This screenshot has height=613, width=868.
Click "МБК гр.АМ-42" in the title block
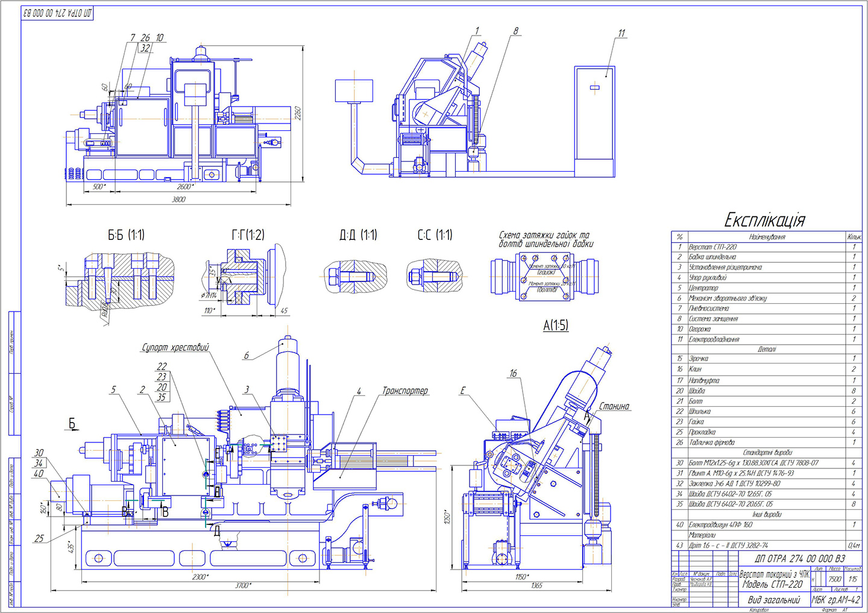click(x=835, y=600)
